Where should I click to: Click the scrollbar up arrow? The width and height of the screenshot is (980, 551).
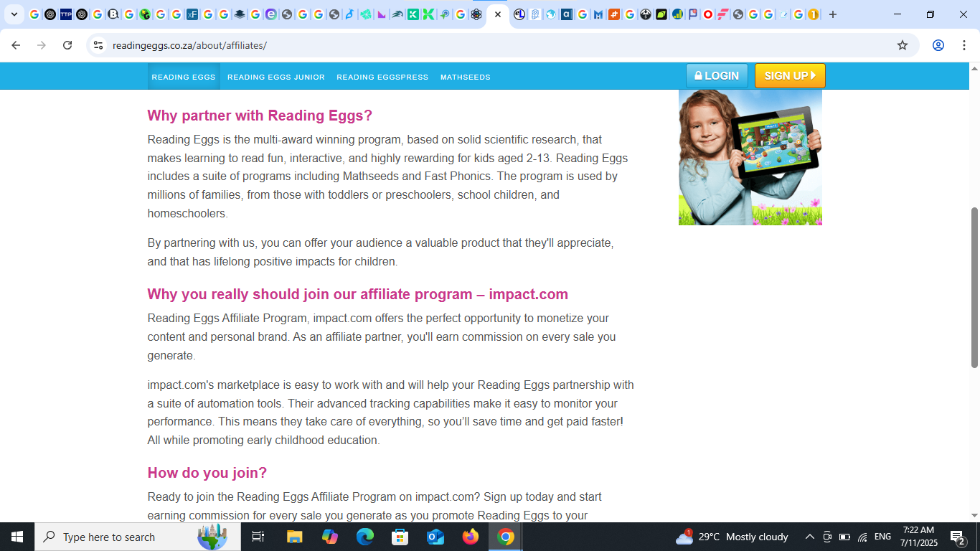(x=974, y=69)
